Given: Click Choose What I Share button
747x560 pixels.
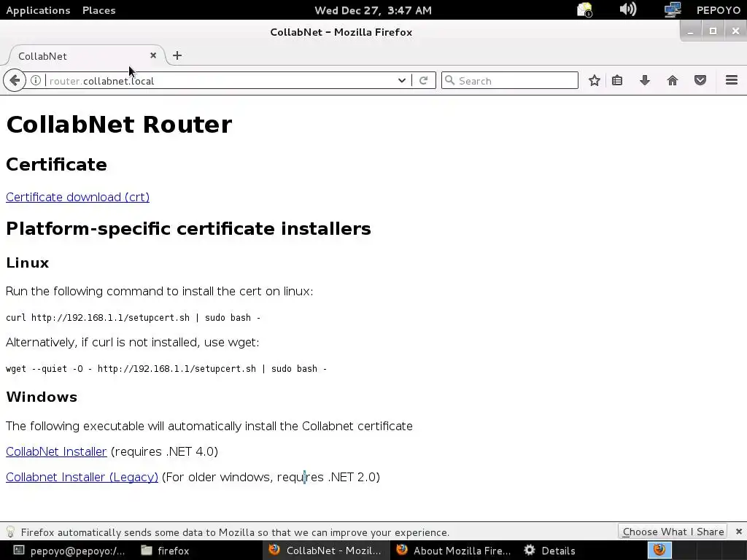Looking at the screenshot, I should [x=673, y=532].
